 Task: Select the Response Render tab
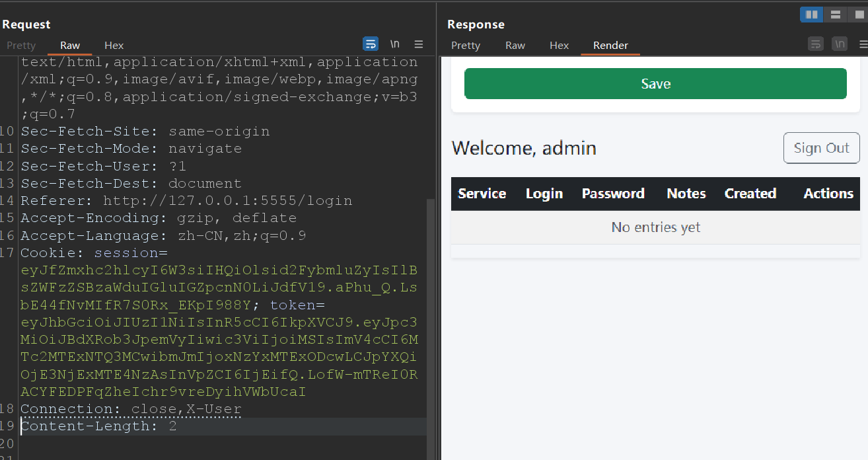click(x=610, y=46)
